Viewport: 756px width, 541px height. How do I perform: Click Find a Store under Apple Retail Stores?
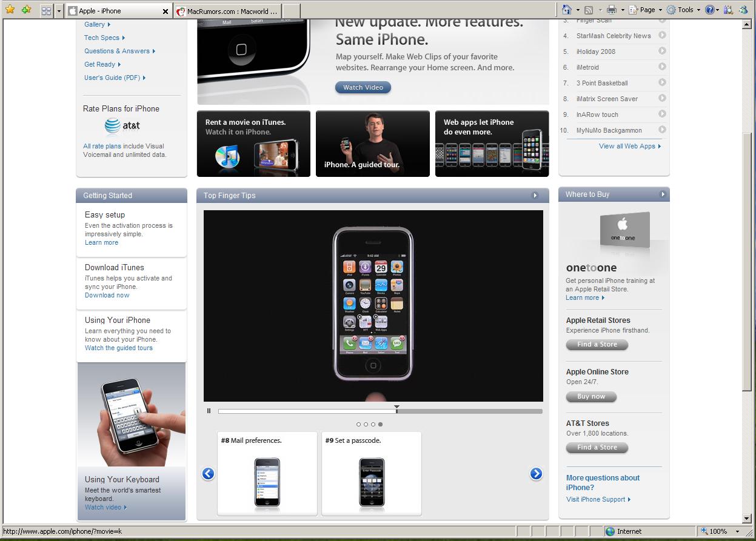coord(597,345)
